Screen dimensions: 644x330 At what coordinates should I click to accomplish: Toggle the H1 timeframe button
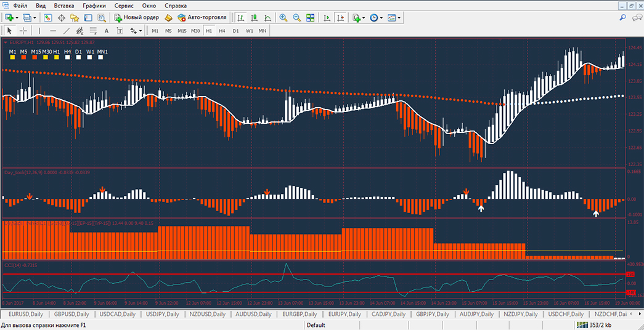point(209,31)
